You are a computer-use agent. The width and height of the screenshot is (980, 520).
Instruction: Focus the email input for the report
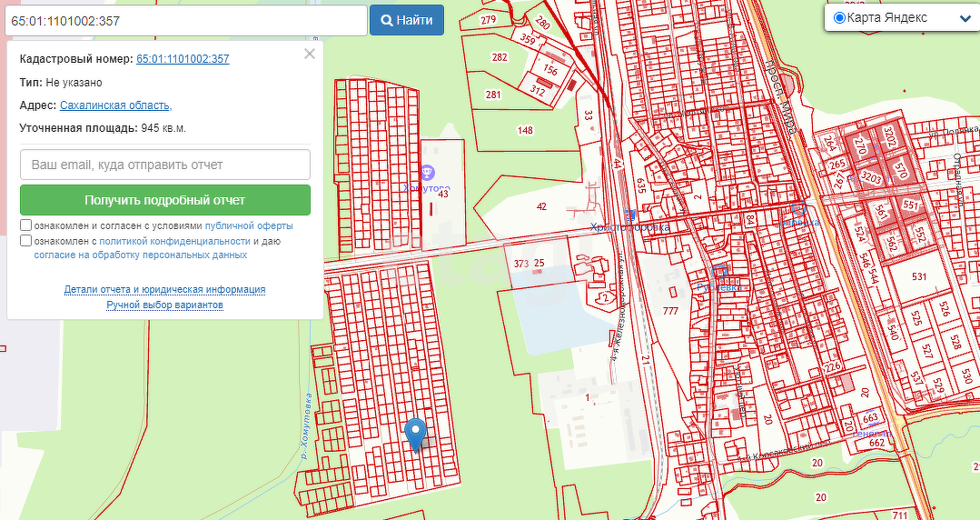tap(164, 165)
